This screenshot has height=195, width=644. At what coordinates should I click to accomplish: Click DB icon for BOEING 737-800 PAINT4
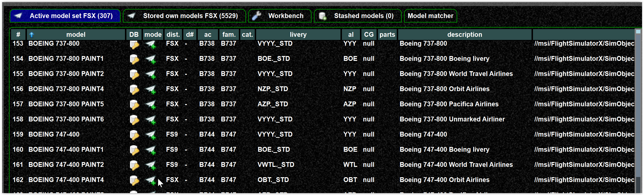point(134,89)
